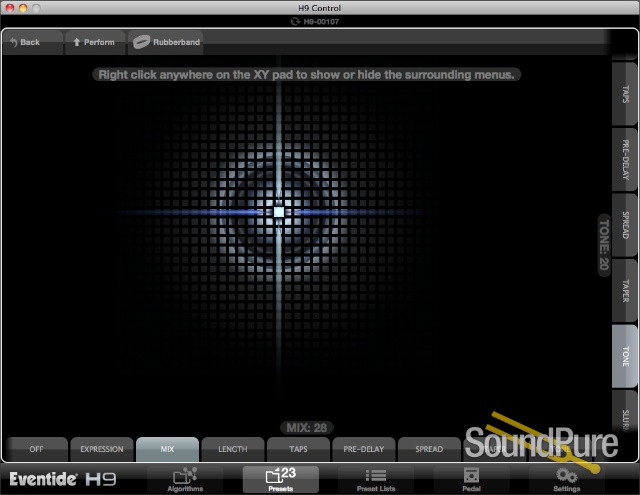Open the Settings gear icon
Viewport: 640px width, 495px height.
click(567, 478)
